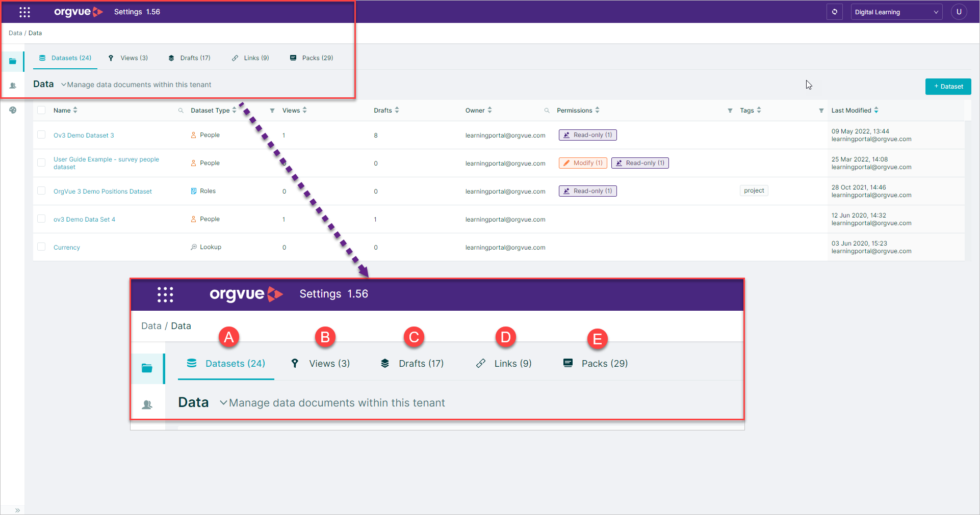Image resolution: width=980 pixels, height=515 pixels.
Task: Sort the table by Drafts column arrows
Action: click(x=397, y=110)
